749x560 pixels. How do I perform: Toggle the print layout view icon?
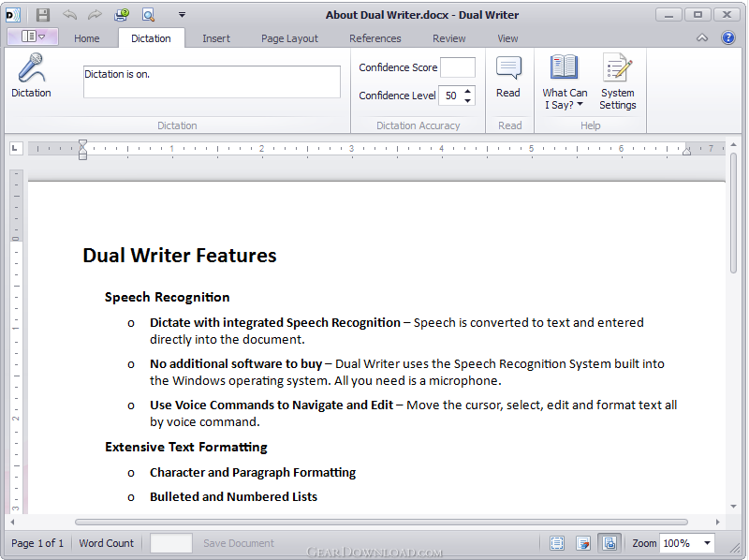pos(609,543)
